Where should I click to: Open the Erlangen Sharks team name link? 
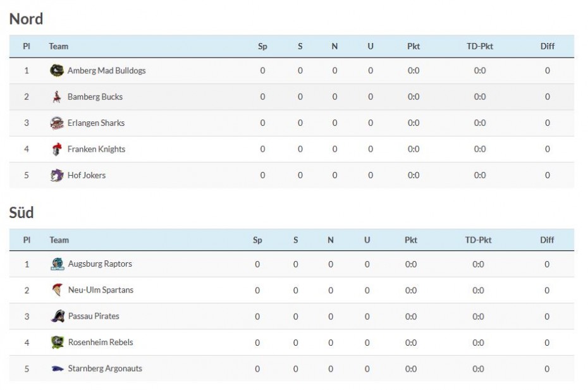(x=96, y=123)
